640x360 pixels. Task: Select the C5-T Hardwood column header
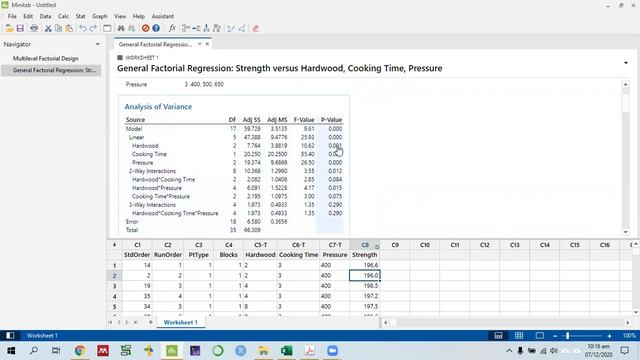[x=260, y=245]
